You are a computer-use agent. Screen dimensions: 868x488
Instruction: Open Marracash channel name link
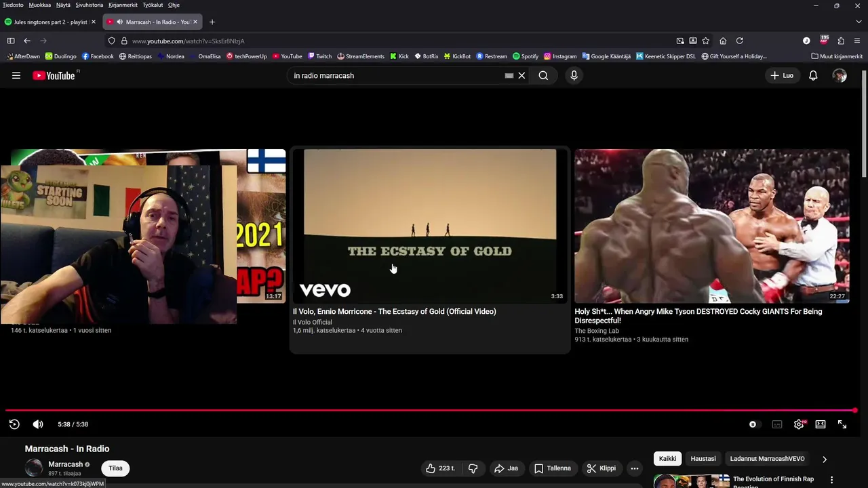point(65,464)
